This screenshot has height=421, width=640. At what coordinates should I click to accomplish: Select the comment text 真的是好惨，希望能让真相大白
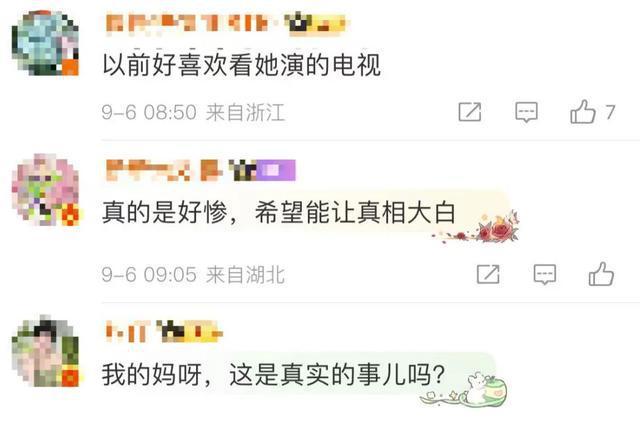point(278,212)
